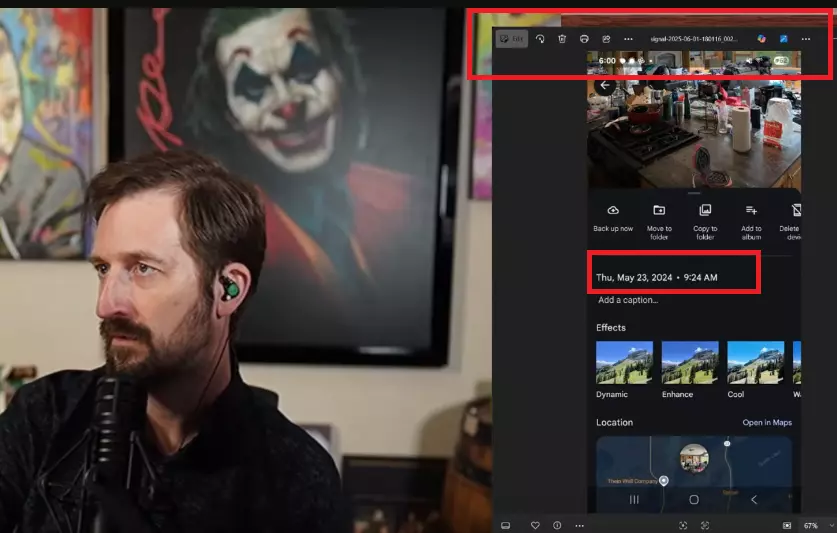Screen dimensions: 837x533
Task: Print the image via the printer icon
Action: 584,38
